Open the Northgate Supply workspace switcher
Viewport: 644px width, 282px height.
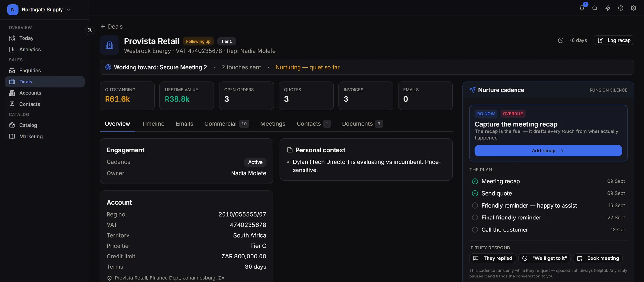[39, 10]
